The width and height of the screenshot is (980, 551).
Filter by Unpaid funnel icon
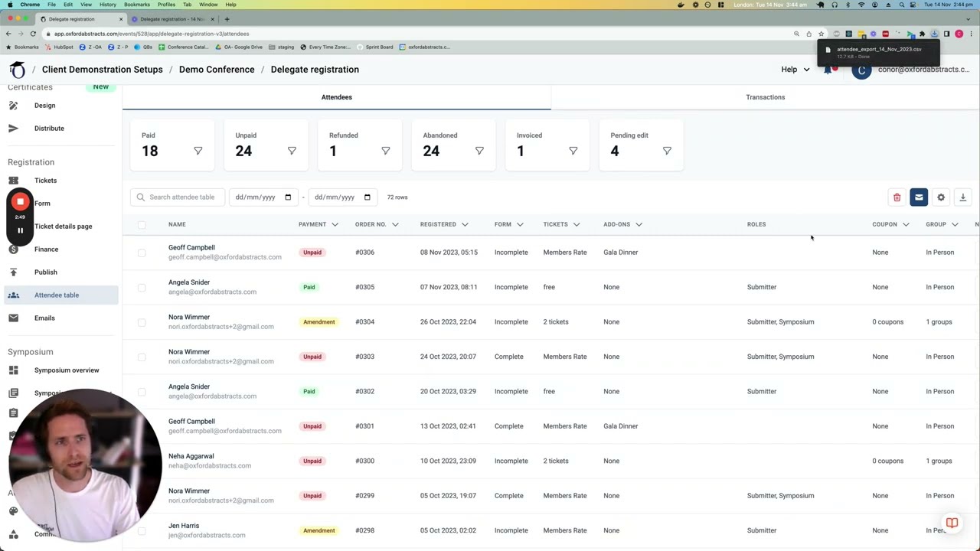coord(292,151)
